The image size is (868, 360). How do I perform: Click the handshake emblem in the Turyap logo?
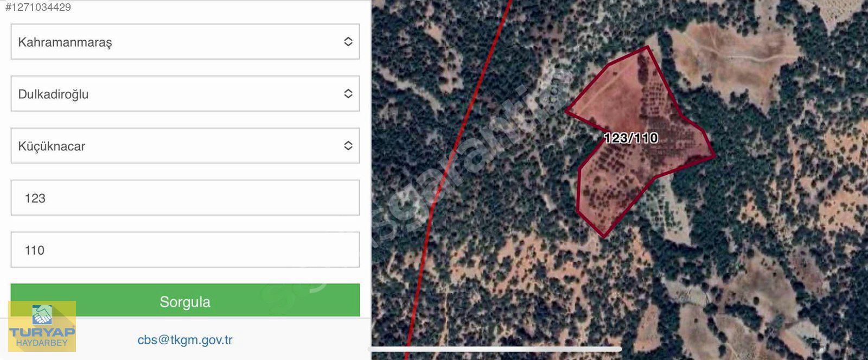click(x=42, y=314)
